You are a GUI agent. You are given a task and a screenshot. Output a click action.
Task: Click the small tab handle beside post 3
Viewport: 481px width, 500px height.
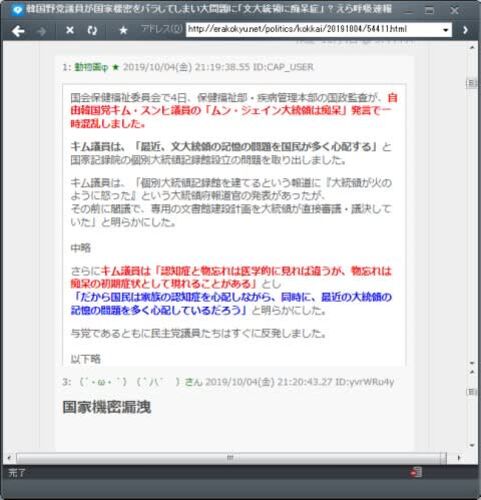(472, 392)
